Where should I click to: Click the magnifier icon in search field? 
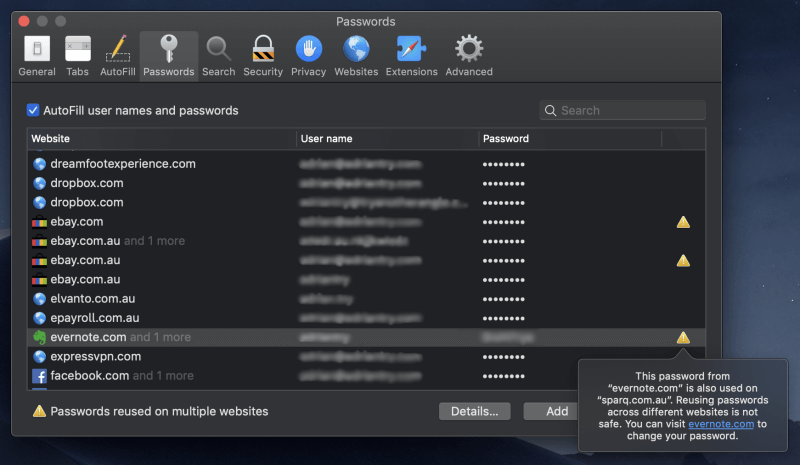550,110
